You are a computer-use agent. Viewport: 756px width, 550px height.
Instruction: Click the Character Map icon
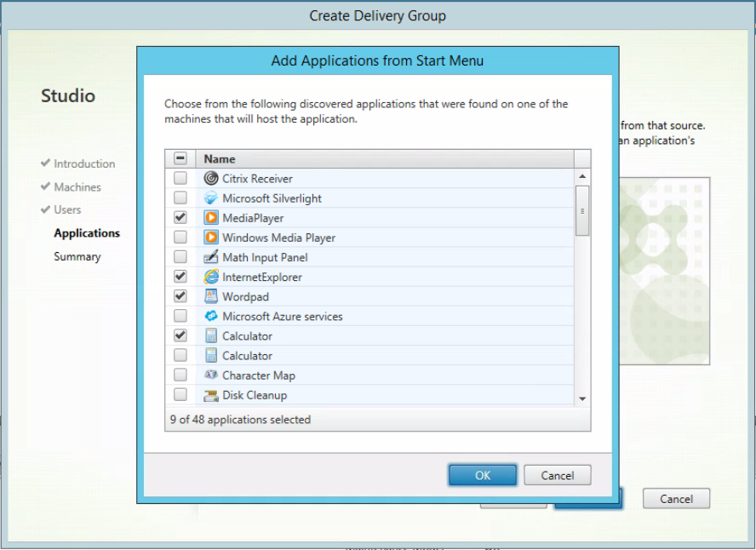pos(210,375)
